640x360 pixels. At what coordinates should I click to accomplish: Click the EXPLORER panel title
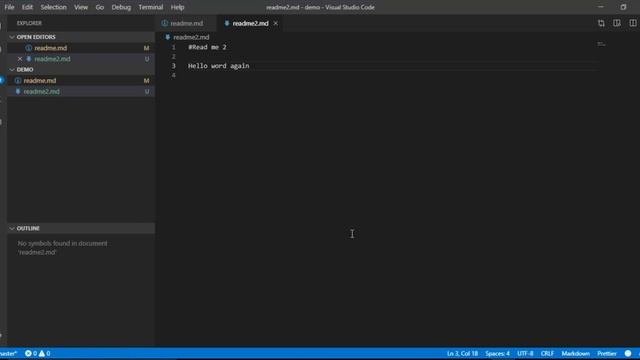(29, 23)
